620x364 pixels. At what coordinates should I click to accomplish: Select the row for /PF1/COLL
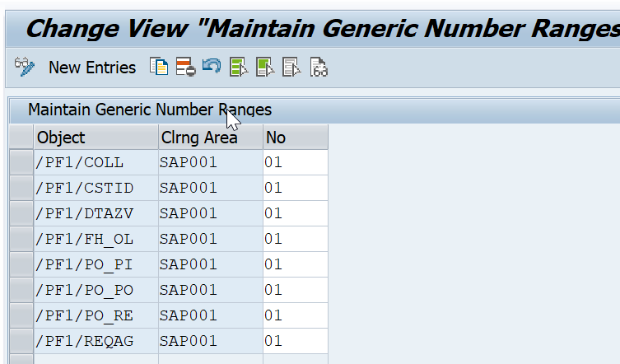(x=21, y=162)
